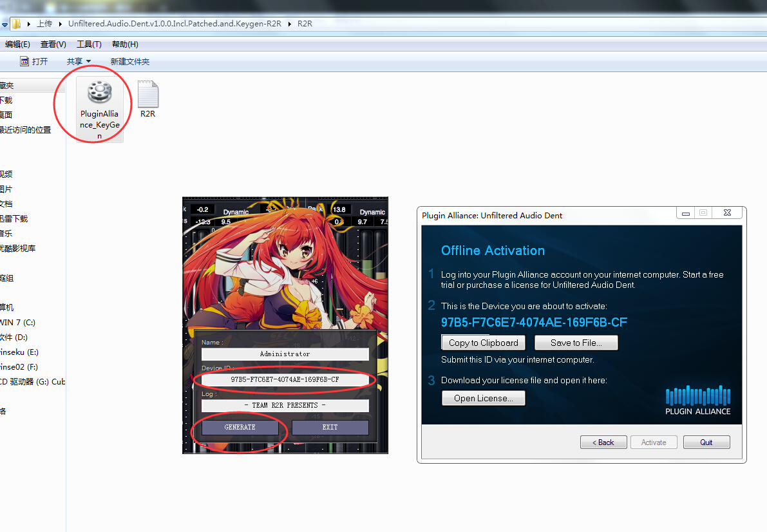Click the Device ID input field
The height and width of the screenshot is (532, 767).
(285, 379)
